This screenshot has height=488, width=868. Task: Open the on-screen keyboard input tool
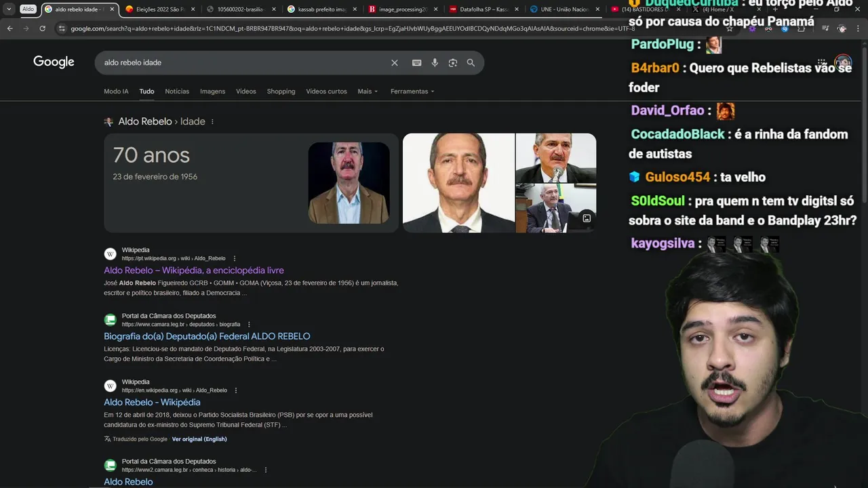(416, 62)
